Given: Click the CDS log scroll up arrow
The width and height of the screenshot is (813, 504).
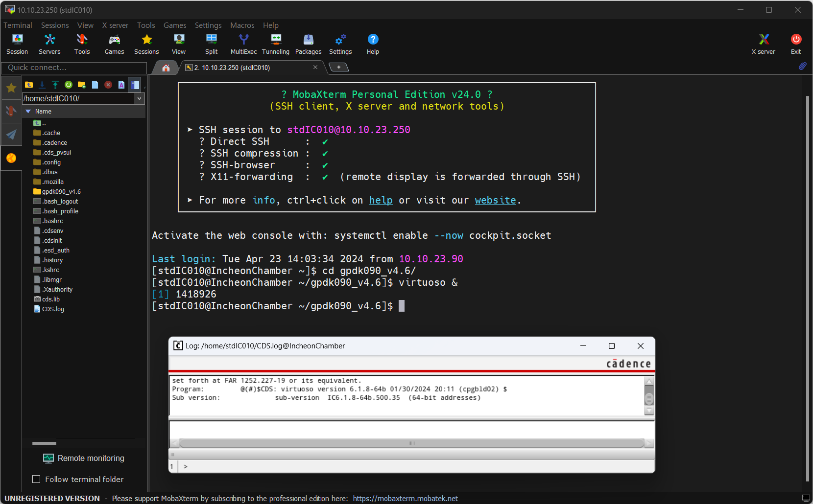Looking at the screenshot, I should click(649, 382).
